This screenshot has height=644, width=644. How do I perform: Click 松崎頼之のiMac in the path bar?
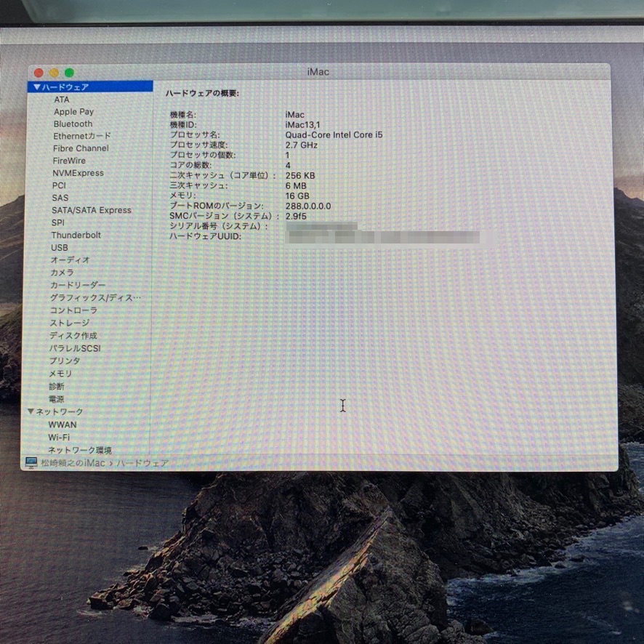(73, 463)
